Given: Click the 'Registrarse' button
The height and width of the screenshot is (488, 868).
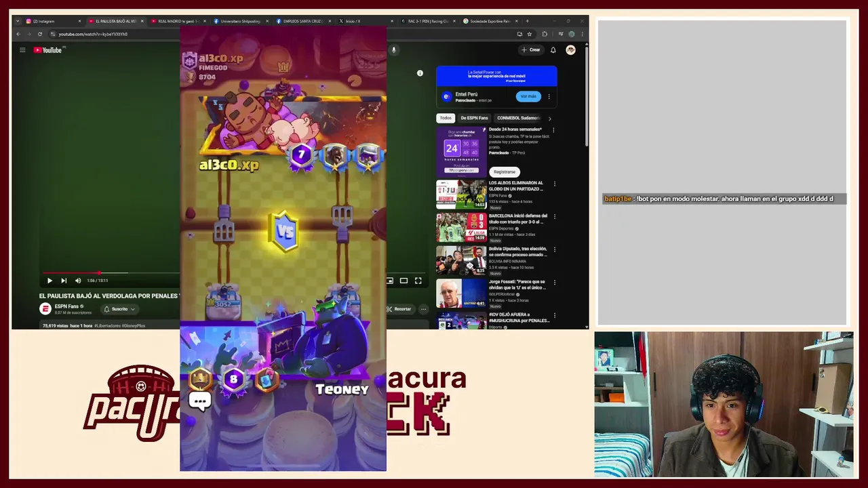Looking at the screenshot, I should (505, 172).
